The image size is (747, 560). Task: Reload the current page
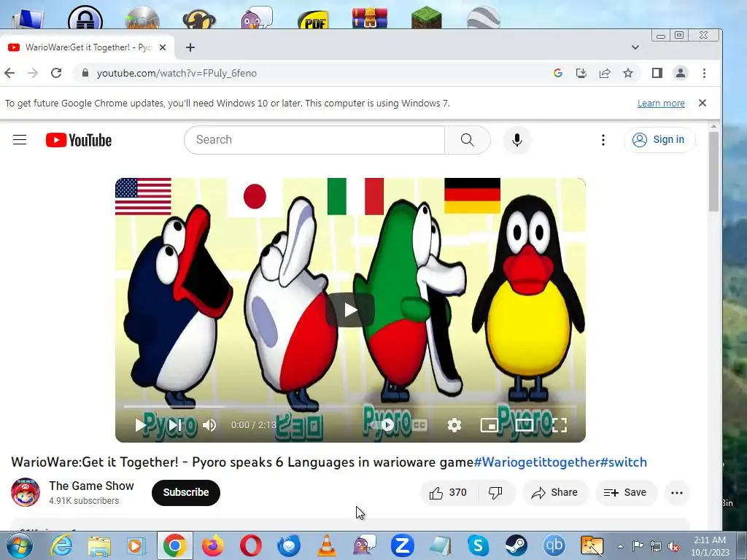click(x=56, y=73)
